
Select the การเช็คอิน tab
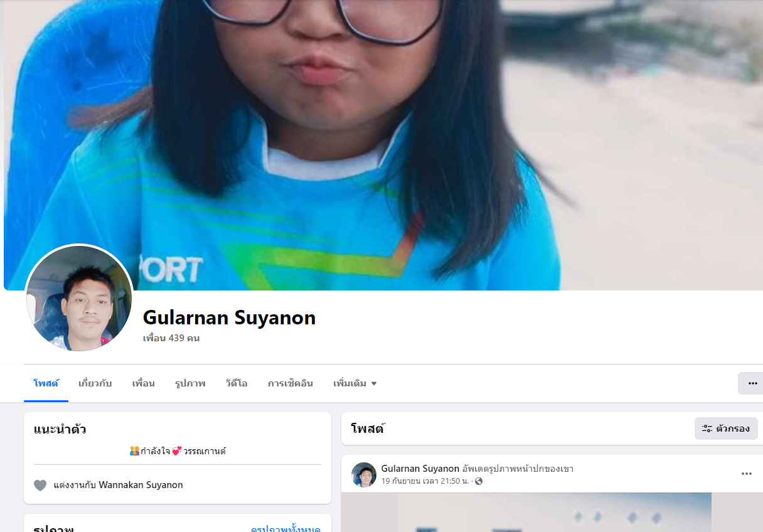point(290,383)
